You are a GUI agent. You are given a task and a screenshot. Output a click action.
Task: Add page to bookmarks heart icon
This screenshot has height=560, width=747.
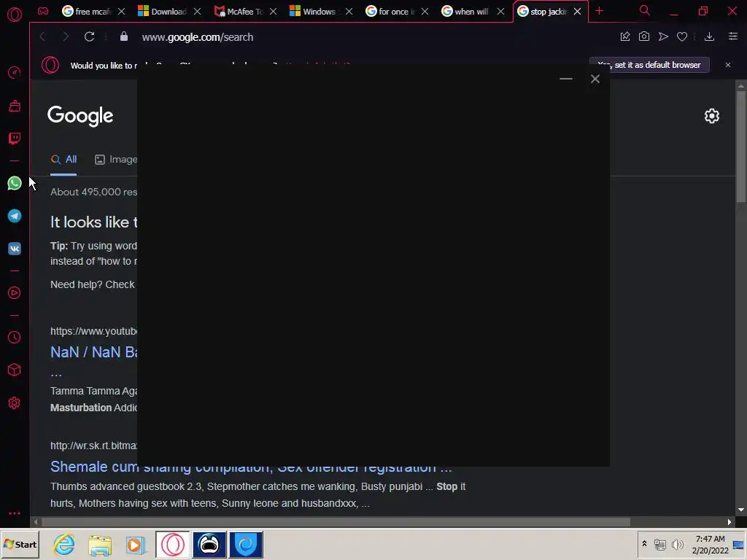682,36
